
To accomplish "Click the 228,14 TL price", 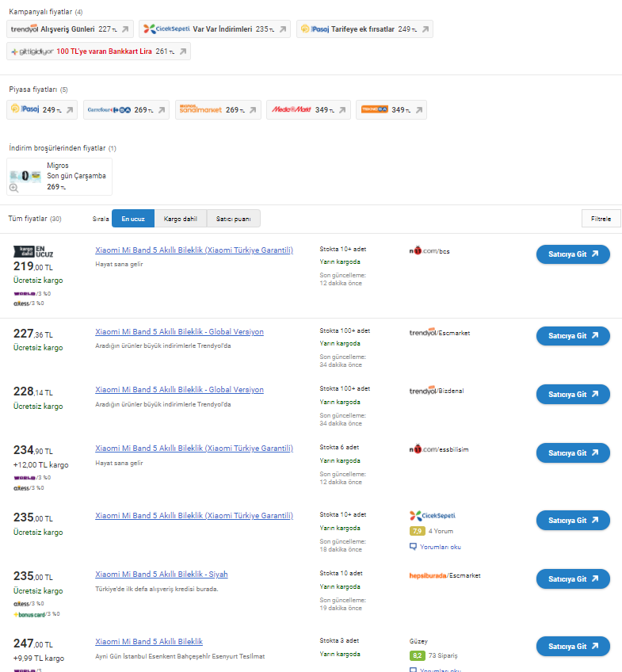I will [x=33, y=391].
